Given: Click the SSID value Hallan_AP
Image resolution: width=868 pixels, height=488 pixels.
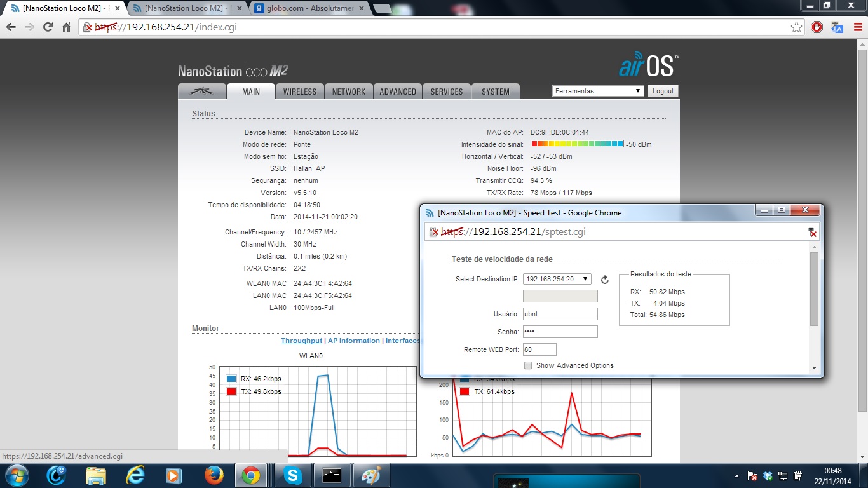Looking at the screenshot, I should (309, 168).
